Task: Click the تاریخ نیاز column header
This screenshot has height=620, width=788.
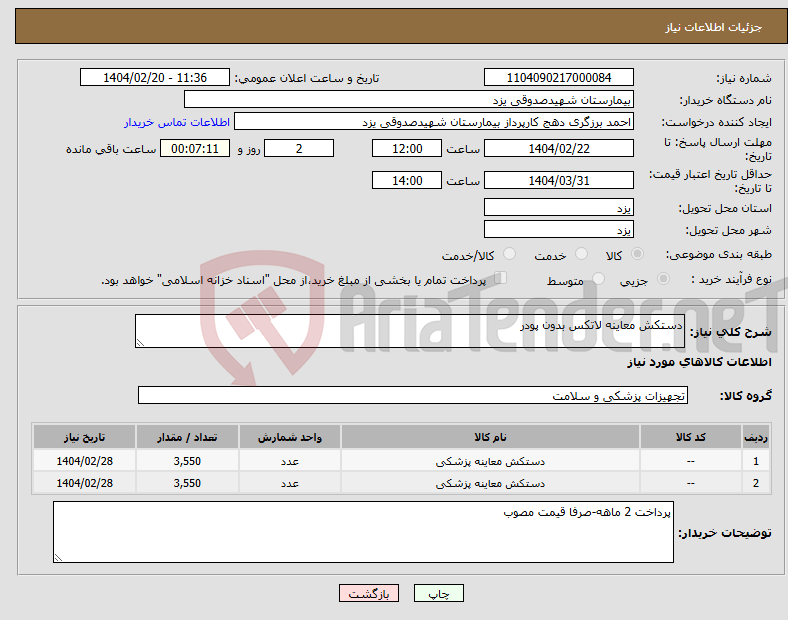Action: (84, 437)
